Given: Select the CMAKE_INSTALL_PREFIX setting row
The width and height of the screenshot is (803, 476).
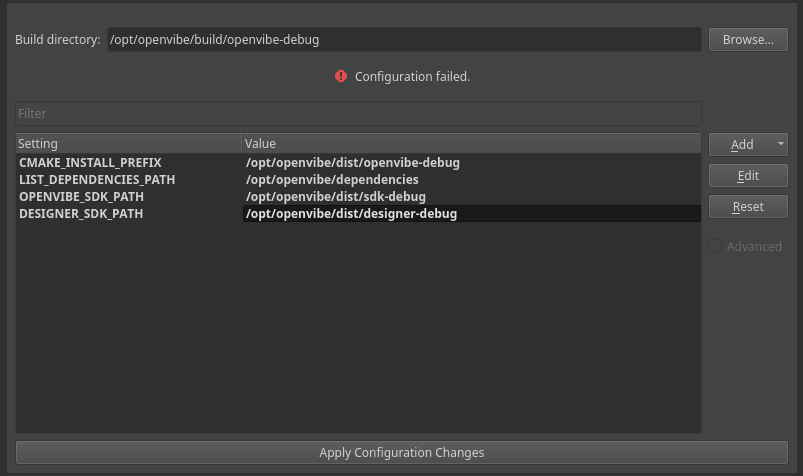Looking at the screenshot, I should [90, 162].
